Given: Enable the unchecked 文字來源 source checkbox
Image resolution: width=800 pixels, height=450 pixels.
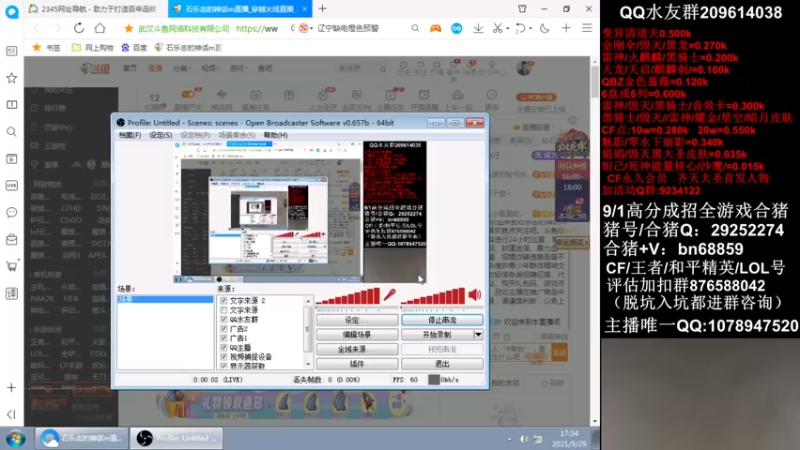Looking at the screenshot, I should pyautogui.click(x=223, y=310).
